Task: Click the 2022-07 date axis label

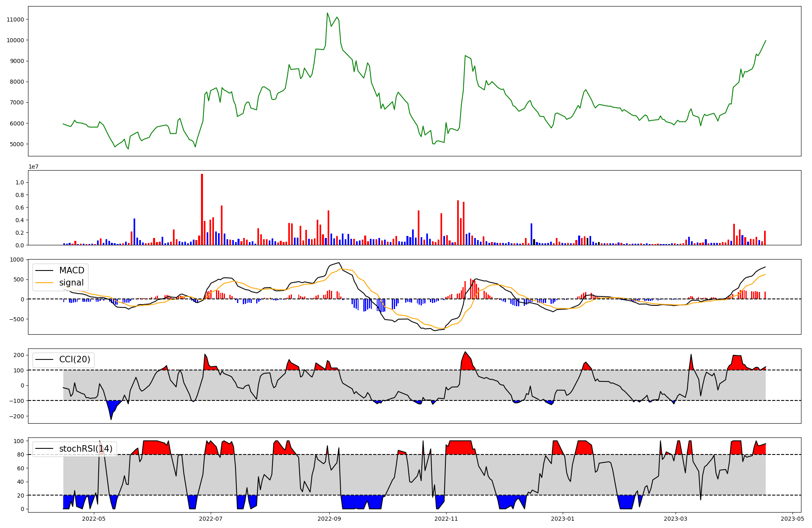Action: [211, 518]
